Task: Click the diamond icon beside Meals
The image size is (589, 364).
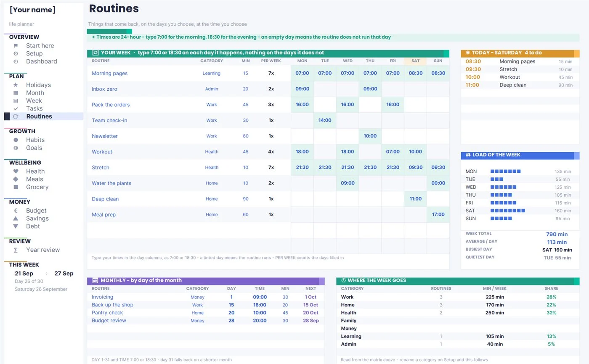Action: [16, 179]
